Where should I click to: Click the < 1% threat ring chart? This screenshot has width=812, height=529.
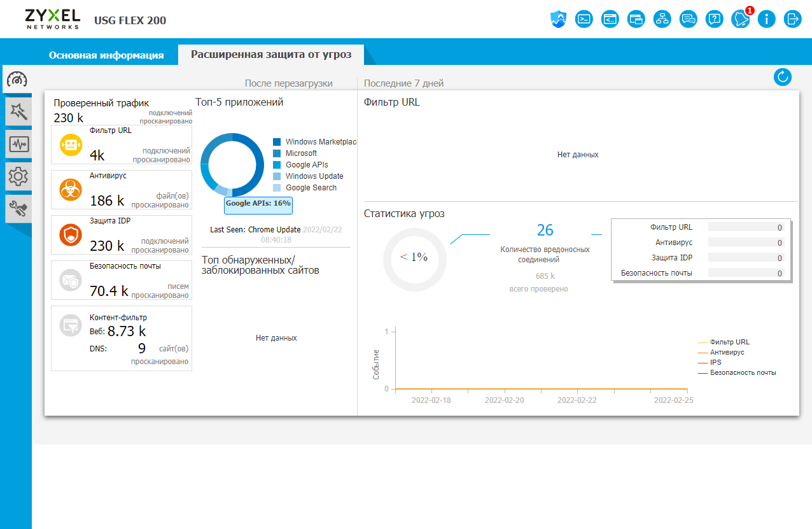click(x=414, y=260)
